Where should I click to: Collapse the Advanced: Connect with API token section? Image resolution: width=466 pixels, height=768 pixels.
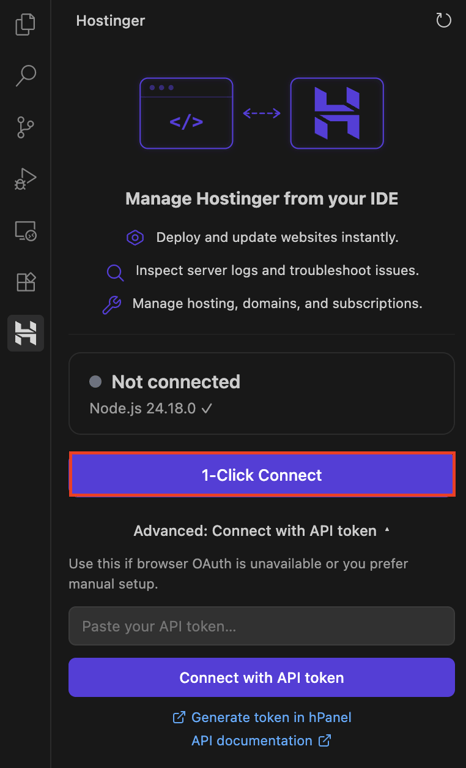pyautogui.click(x=262, y=531)
